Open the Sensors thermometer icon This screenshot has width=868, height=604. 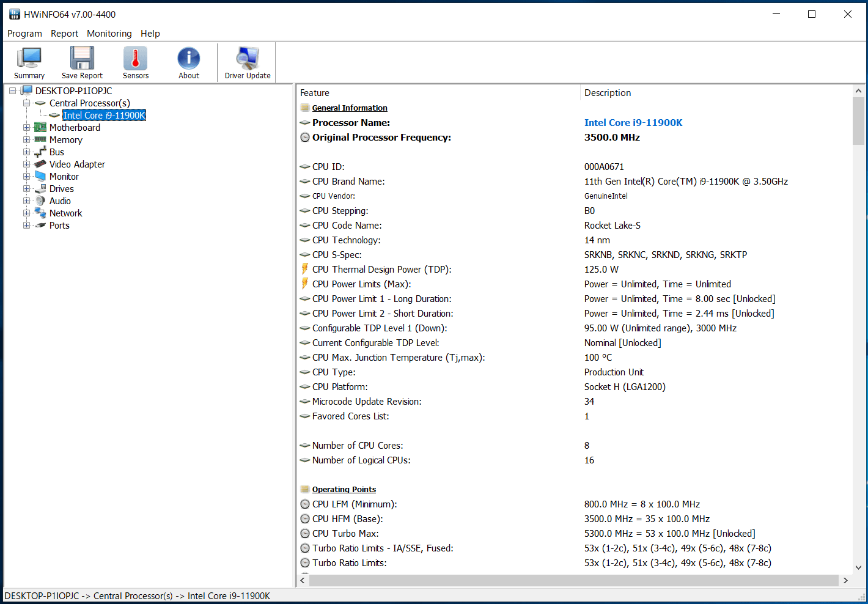pos(135,59)
